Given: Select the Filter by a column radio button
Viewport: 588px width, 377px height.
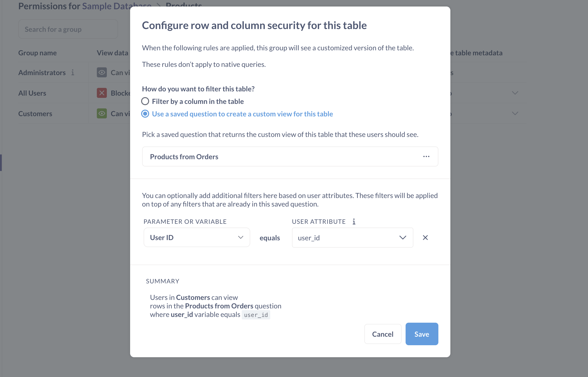Looking at the screenshot, I should [x=145, y=101].
